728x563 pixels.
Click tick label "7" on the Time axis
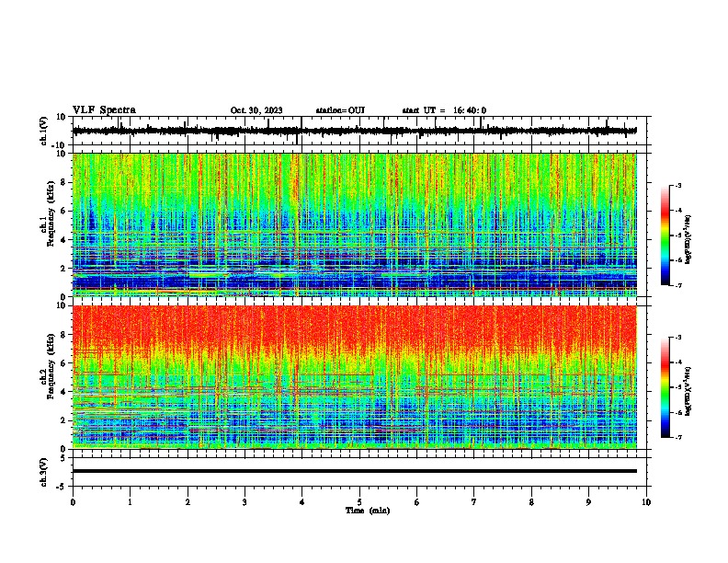[x=474, y=502]
